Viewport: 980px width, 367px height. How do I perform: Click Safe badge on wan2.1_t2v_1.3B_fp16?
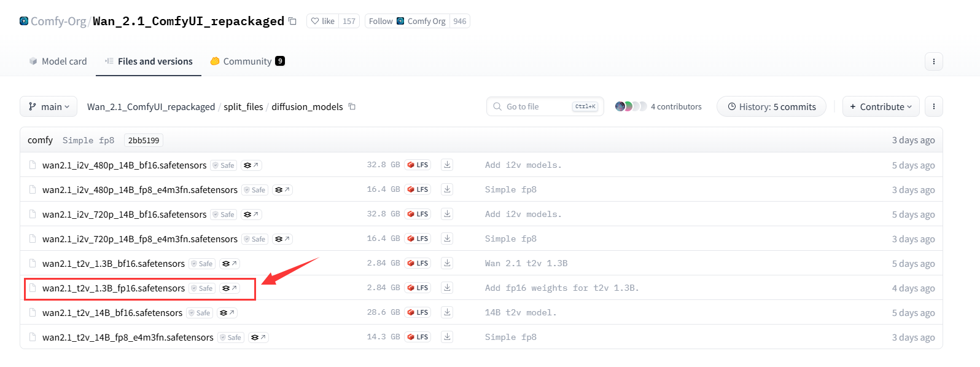pyautogui.click(x=202, y=288)
